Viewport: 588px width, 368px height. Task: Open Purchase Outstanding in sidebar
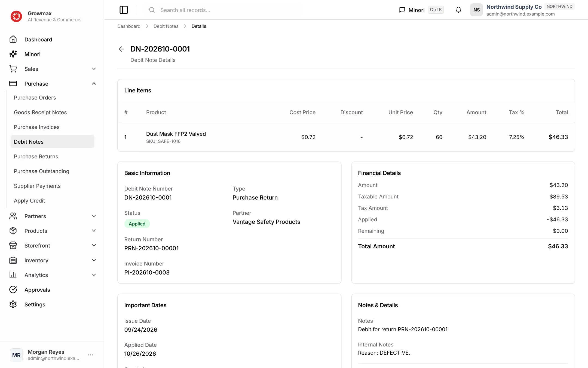pyautogui.click(x=52, y=171)
